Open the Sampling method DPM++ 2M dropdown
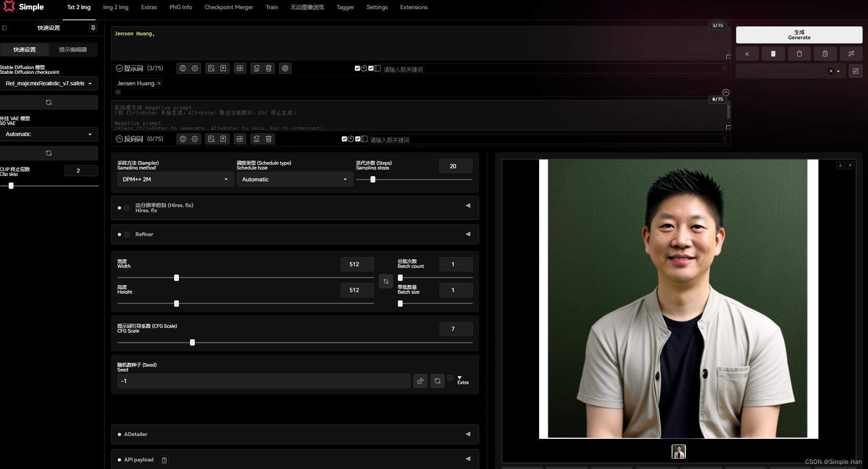868x469 pixels. (175, 179)
